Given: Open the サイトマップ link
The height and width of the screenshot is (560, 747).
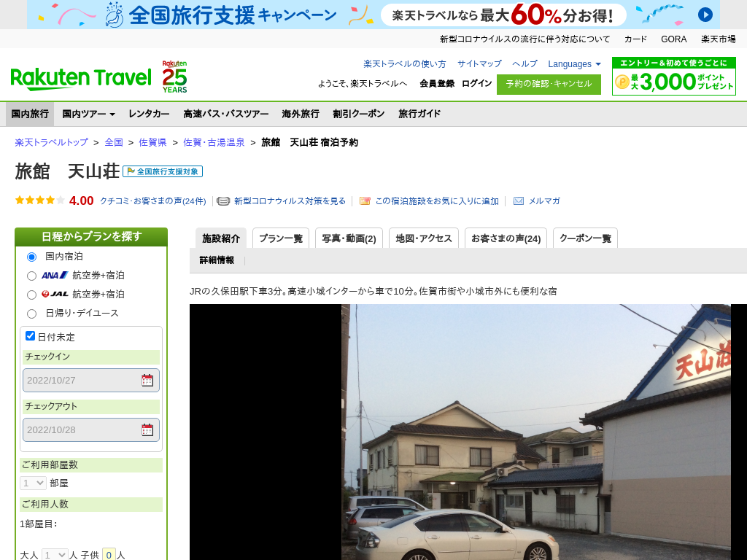Looking at the screenshot, I should (479, 64).
